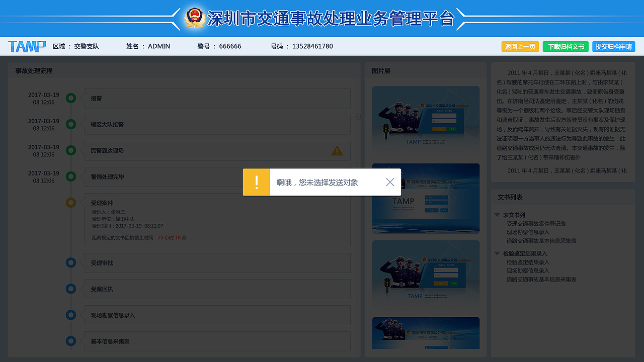Screen dimensions: 644x362
Task: Click the green circle marker for 辖区大队接警
Action: 71,124
